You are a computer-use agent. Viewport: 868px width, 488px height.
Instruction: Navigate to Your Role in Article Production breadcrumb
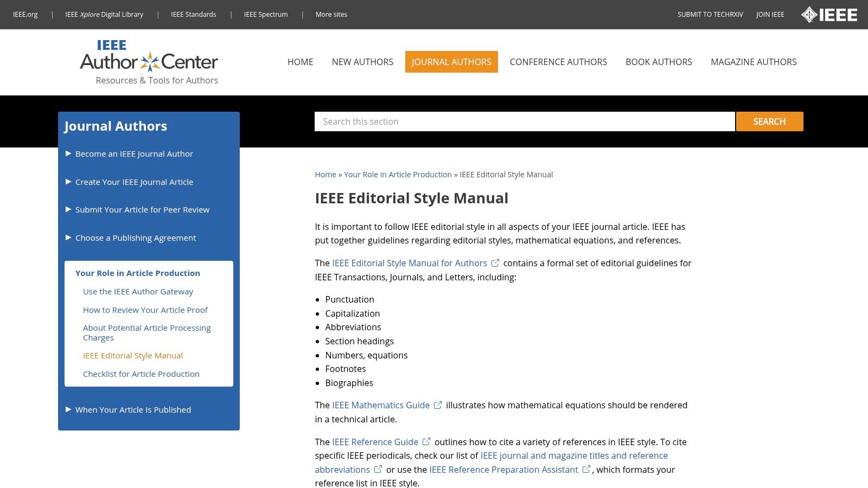tap(398, 174)
